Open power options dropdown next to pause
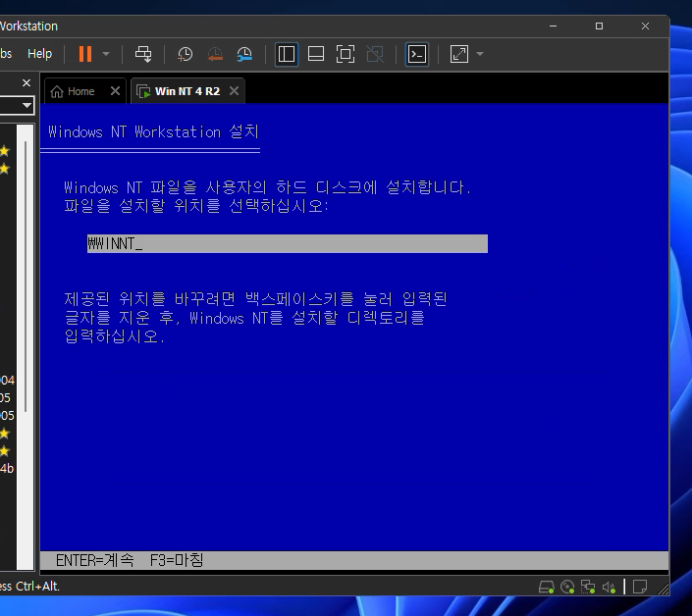The image size is (692, 616). tap(106, 54)
